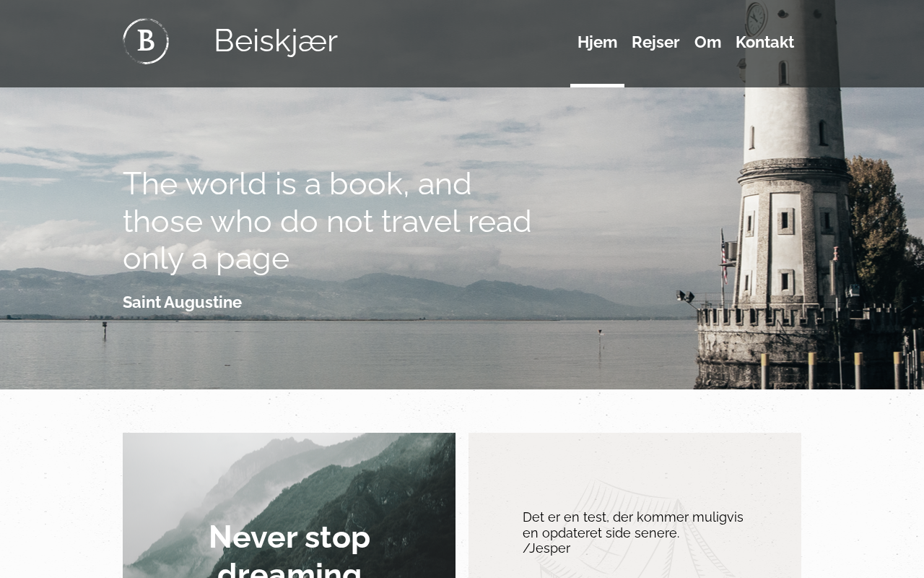Image resolution: width=924 pixels, height=578 pixels.
Task: Click the /Jesper signature line
Action: click(546, 548)
